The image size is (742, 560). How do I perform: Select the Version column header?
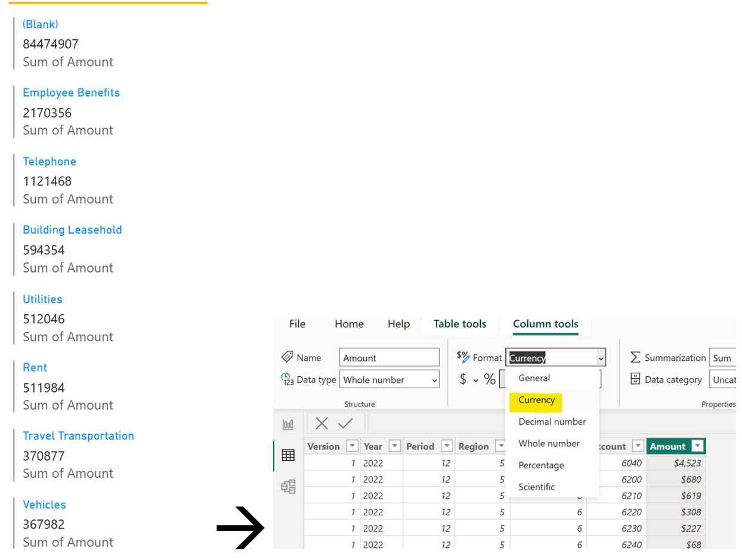point(332,446)
